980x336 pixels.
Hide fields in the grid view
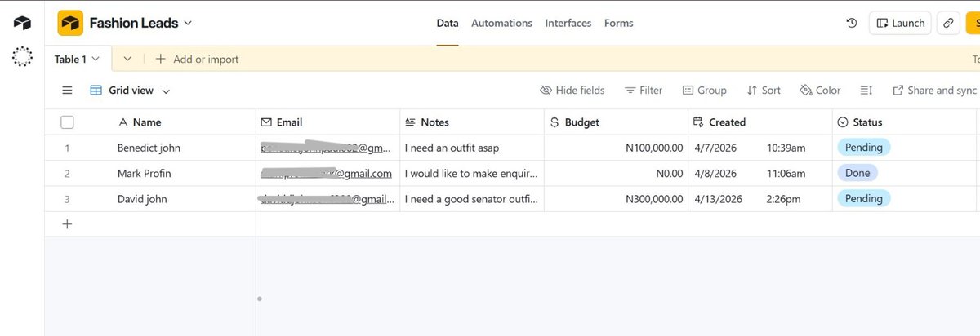click(572, 91)
